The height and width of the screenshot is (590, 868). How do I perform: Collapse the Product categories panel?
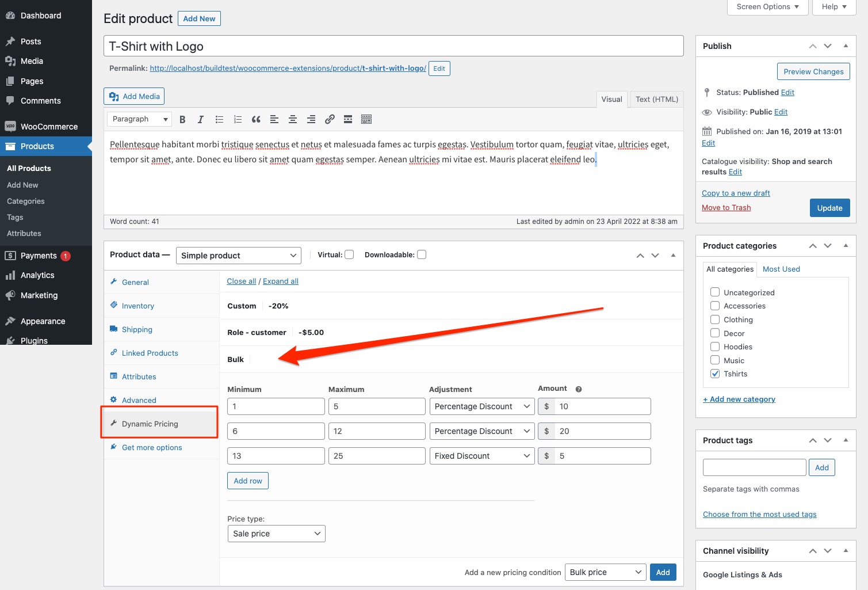coord(846,246)
